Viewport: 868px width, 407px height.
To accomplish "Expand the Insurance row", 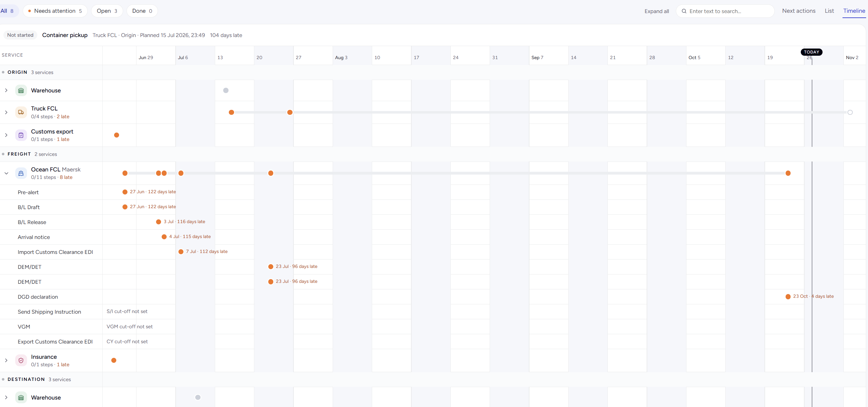I will tap(6, 360).
